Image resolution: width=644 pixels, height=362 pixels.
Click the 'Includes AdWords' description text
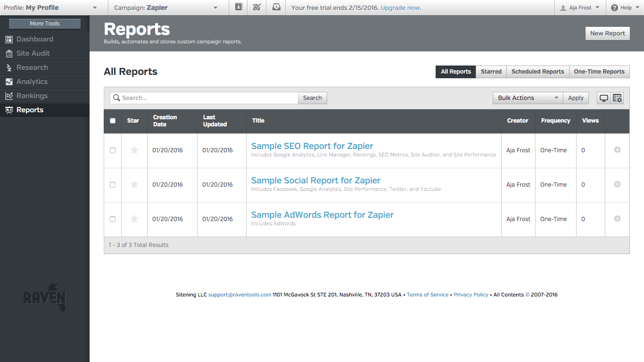click(273, 223)
